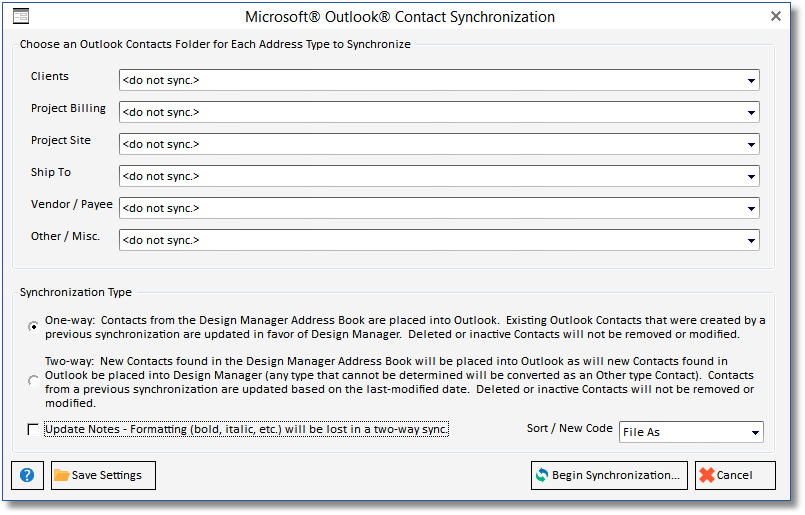
Task: Click the 'Sort / New Code' label
Action: (569, 428)
